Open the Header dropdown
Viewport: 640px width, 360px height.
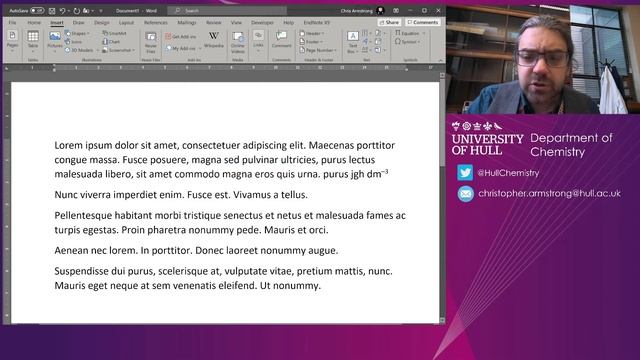[x=312, y=33]
